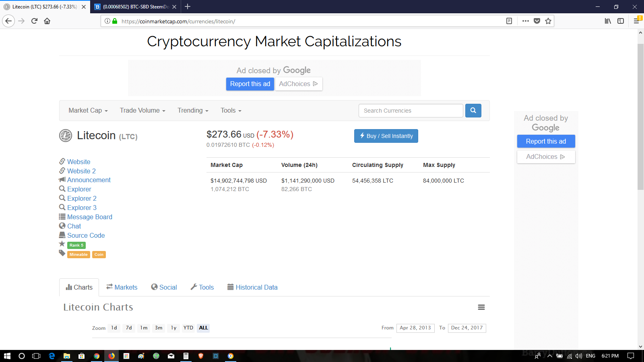
Task: Open the Website 2 link
Action: [81, 171]
